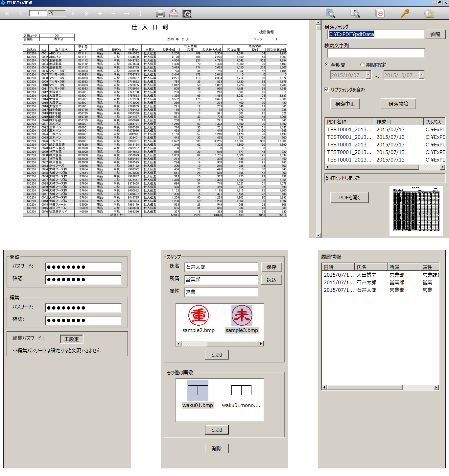
Task: Open the document text search icon
Action: coord(355,13)
